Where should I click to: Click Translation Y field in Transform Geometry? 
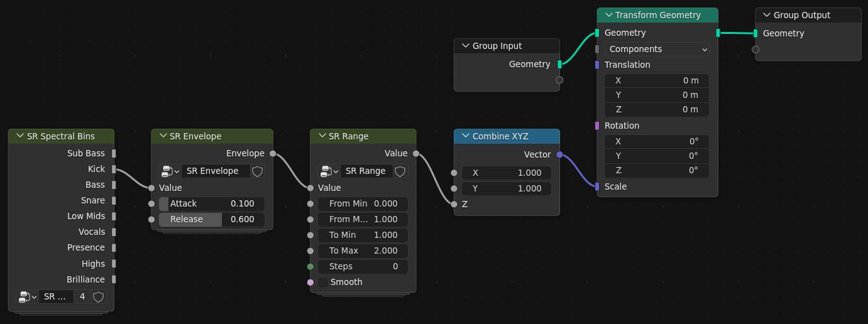click(x=657, y=95)
